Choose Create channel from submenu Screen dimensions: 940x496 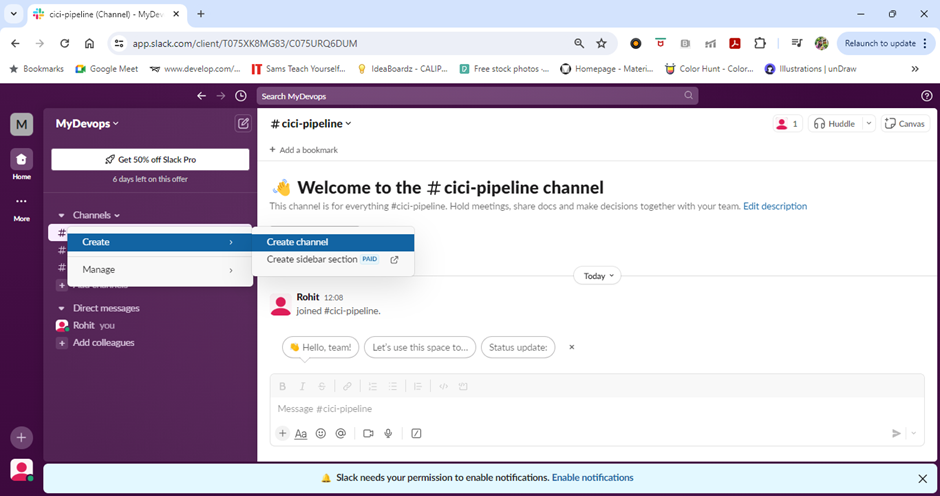click(333, 242)
